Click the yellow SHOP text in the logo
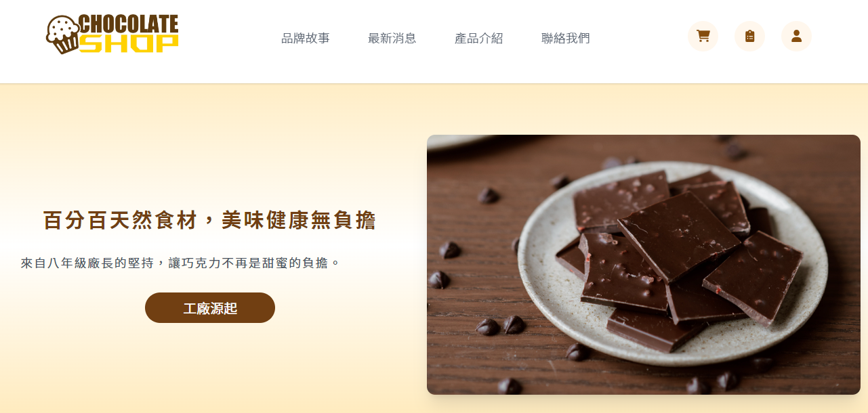This screenshot has height=413, width=868. point(129,43)
